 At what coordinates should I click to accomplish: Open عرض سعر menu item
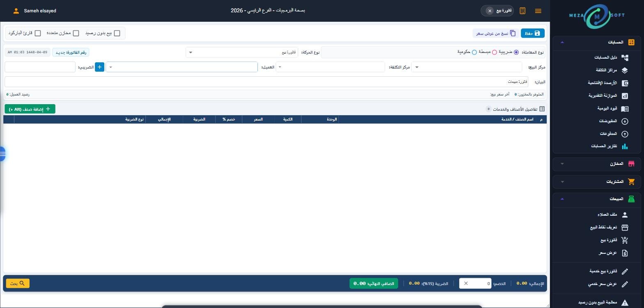pos(609,253)
